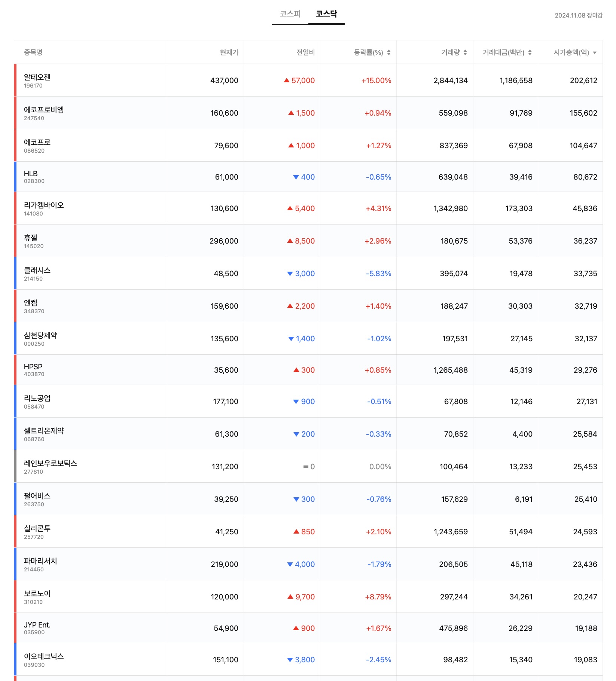Click the flat dash icon next to 0
Screen dimensions: 616x681
306,467
